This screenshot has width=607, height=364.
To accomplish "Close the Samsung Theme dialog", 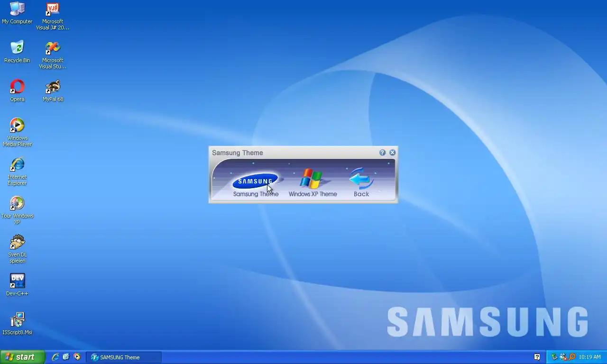I will [392, 153].
